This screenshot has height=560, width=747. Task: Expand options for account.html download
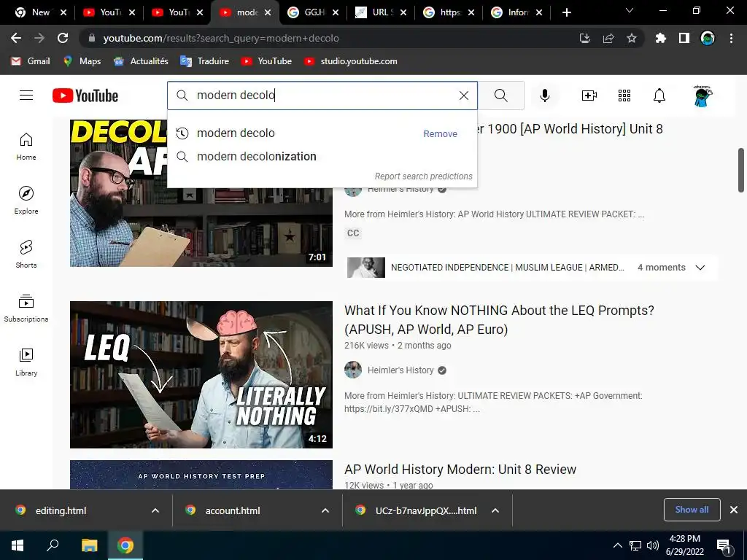(325, 510)
